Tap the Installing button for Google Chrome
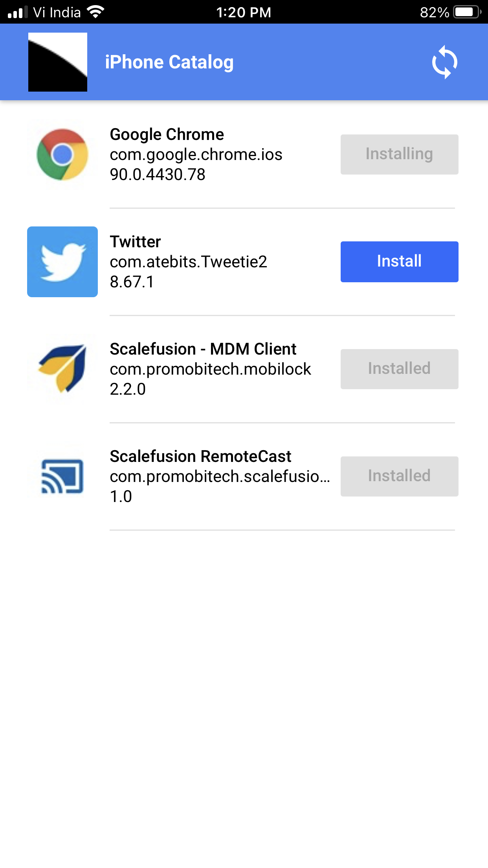The width and height of the screenshot is (488, 868). (x=399, y=154)
